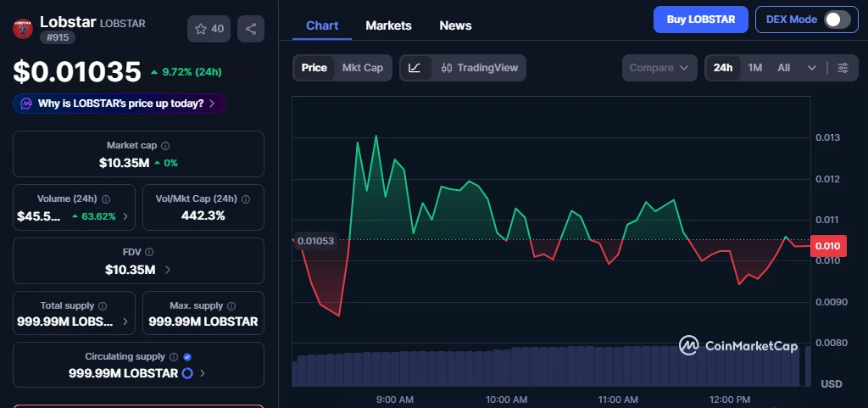Open the Compare dropdown

(659, 68)
